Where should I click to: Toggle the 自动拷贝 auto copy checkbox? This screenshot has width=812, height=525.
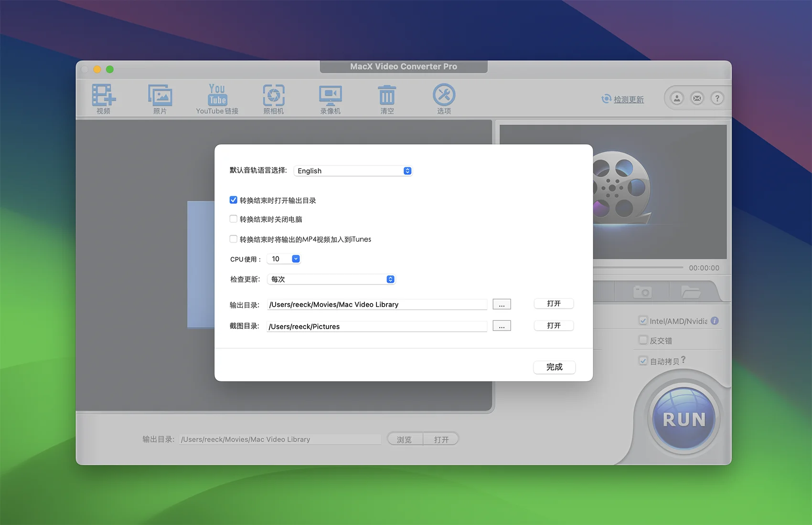(643, 361)
